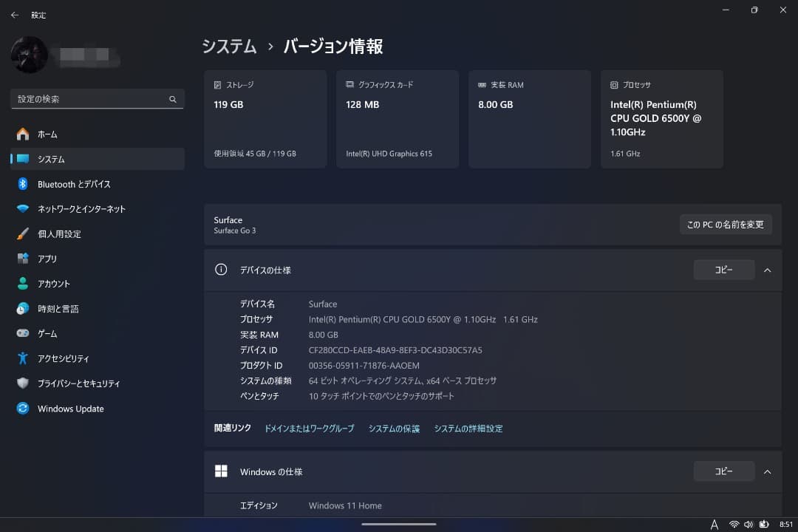Open the ゲーム controller icon
The width and height of the screenshot is (798, 532).
(23, 334)
